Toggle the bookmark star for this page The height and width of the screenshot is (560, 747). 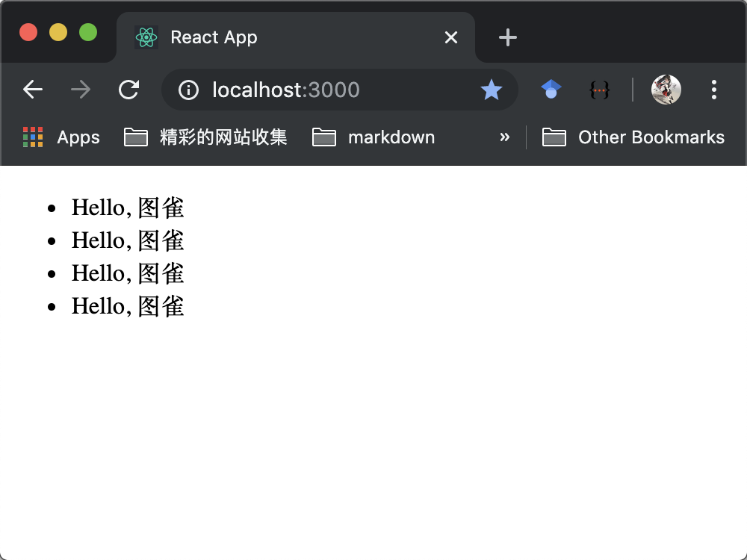point(491,90)
